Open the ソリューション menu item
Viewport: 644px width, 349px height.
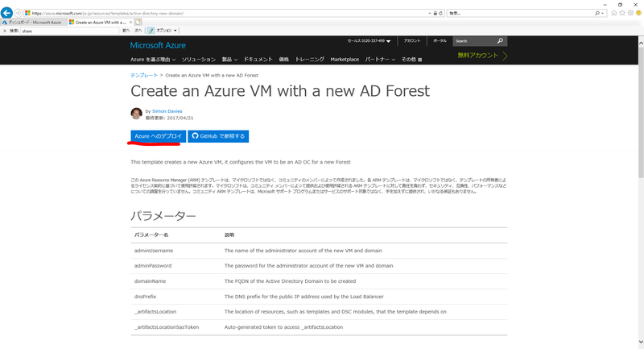point(199,60)
